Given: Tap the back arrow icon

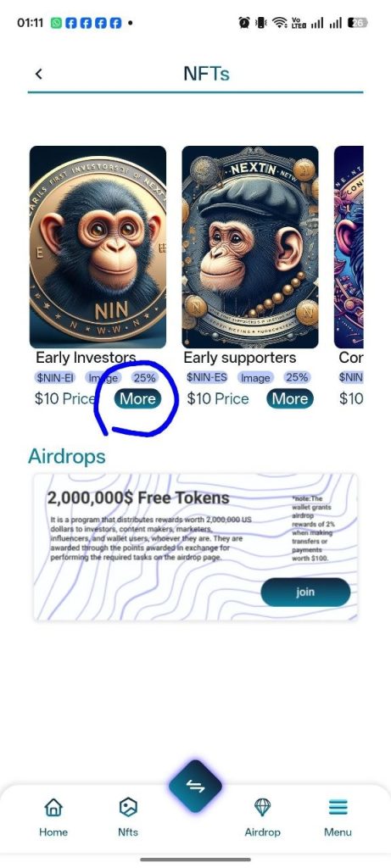Looking at the screenshot, I should 38,74.
